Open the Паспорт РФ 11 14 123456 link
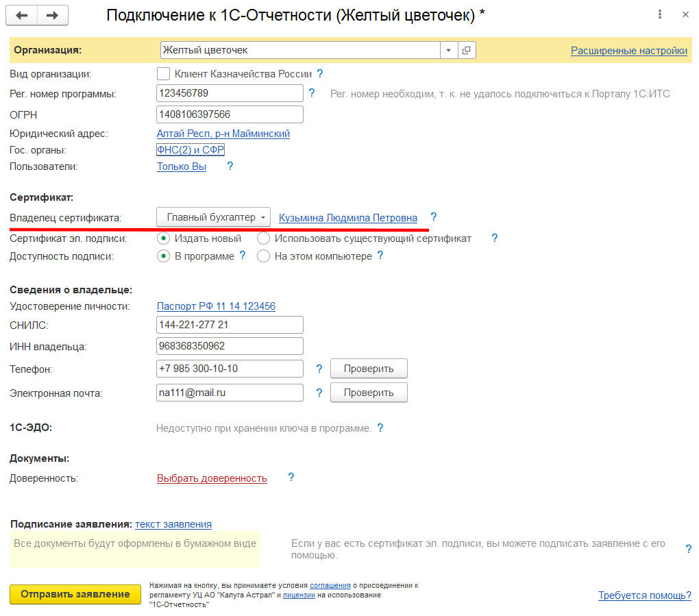Viewport: 699px width, 616px height. tap(216, 306)
